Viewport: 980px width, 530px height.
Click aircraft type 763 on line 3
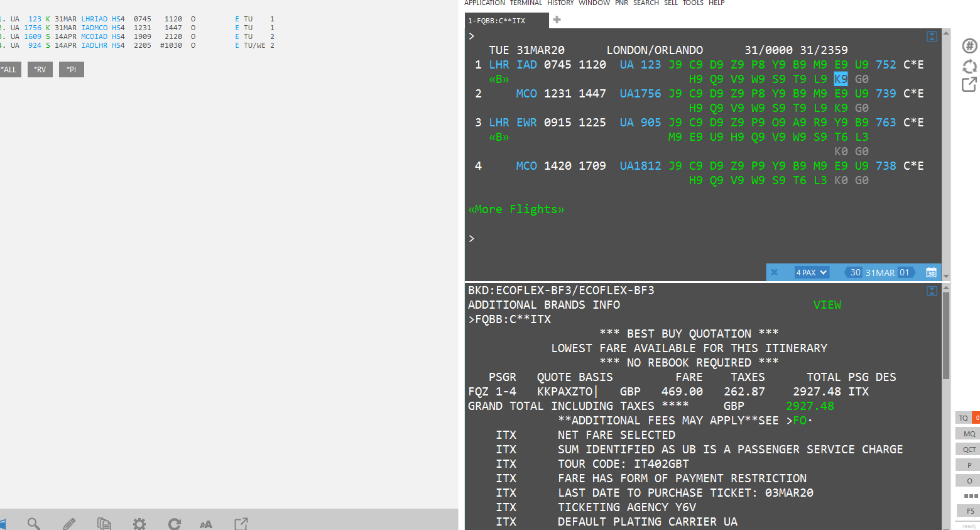tap(886, 123)
